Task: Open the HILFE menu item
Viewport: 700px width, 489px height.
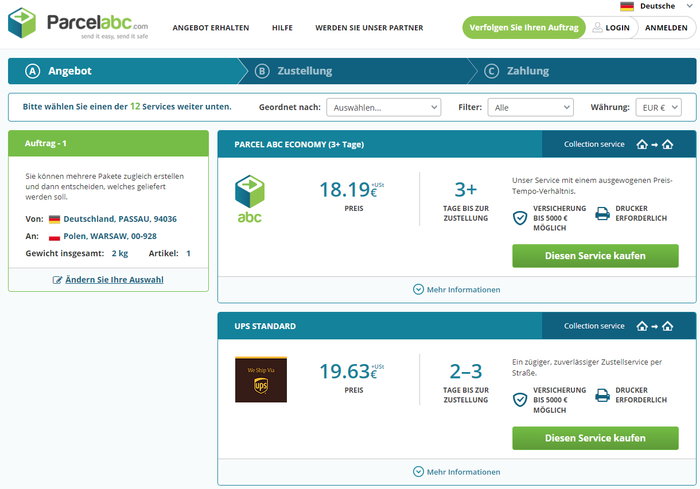Action: click(x=282, y=28)
